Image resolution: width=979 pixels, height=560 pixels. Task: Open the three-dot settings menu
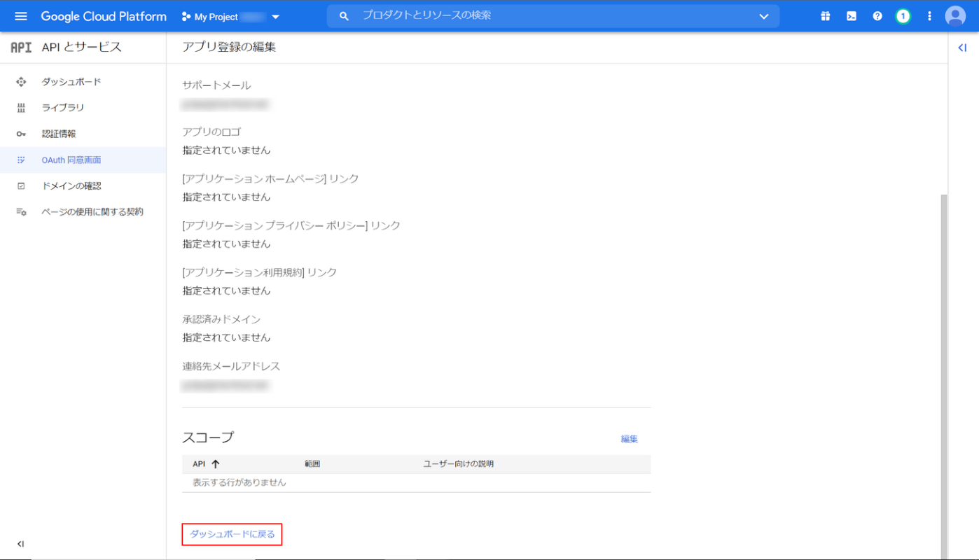[x=929, y=16]
